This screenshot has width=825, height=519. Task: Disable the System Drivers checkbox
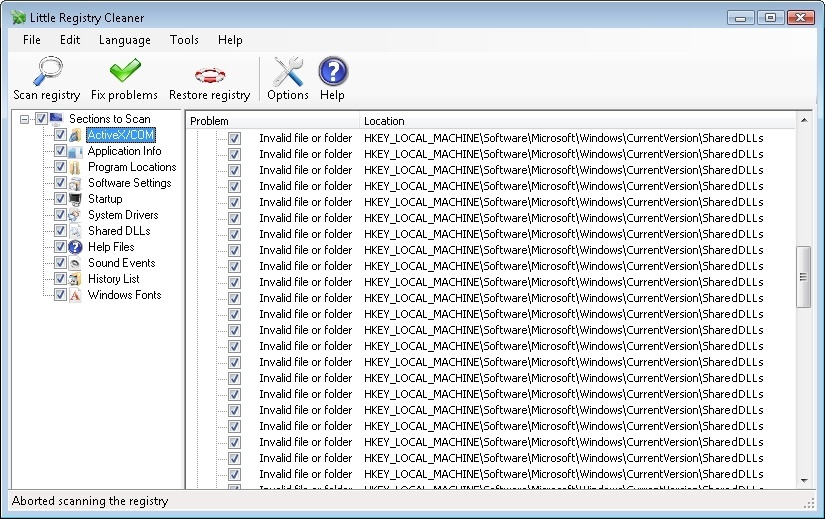[x=60, y=215]
